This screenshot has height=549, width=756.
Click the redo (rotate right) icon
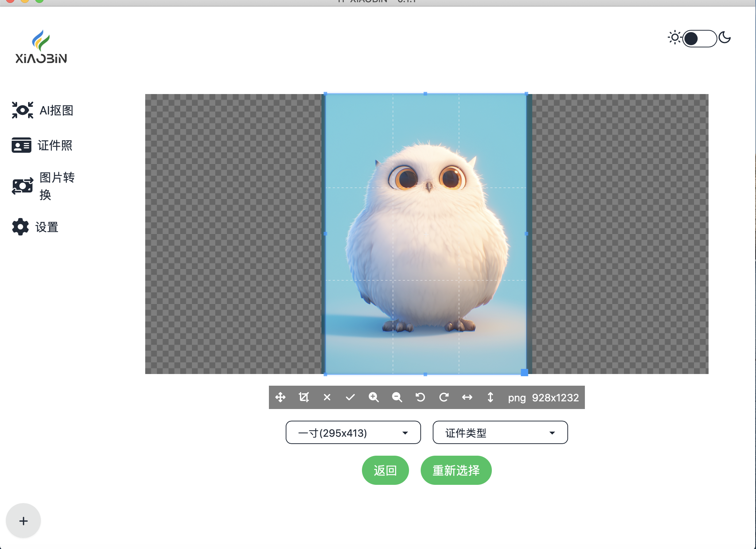coord(444,398)
